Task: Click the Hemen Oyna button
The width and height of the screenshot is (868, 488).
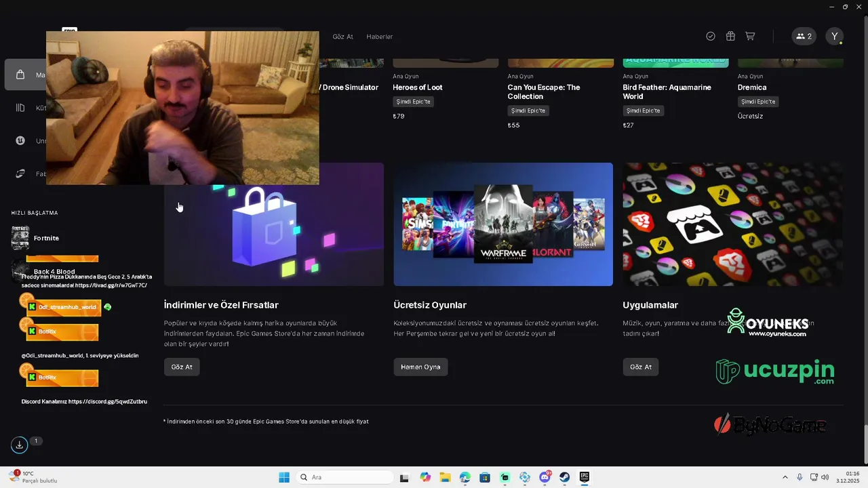Action: [x=420, y=367]
